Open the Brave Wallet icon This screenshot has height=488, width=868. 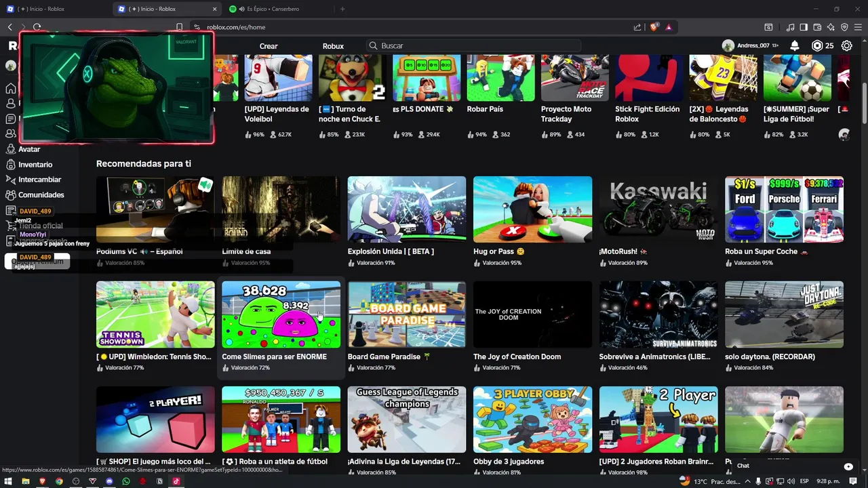pyautogui.click(x=817, y=27)
